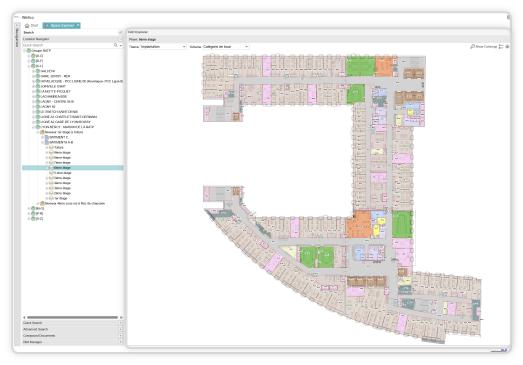
Task: Expand the [P-R] tree node
Action: (x=29, y=214)
